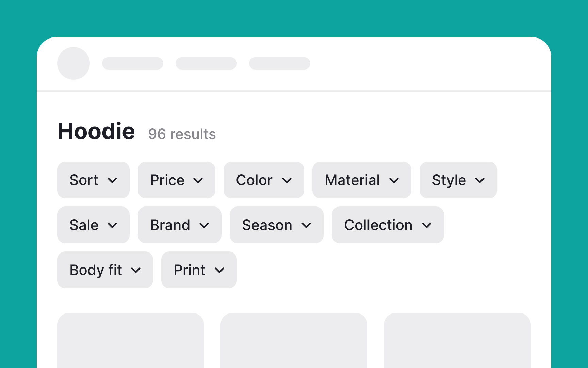The height and width of the screenshot is (368, 588).
Task: Click the round profile avatar placeholder
Action: tap(73, 63)
